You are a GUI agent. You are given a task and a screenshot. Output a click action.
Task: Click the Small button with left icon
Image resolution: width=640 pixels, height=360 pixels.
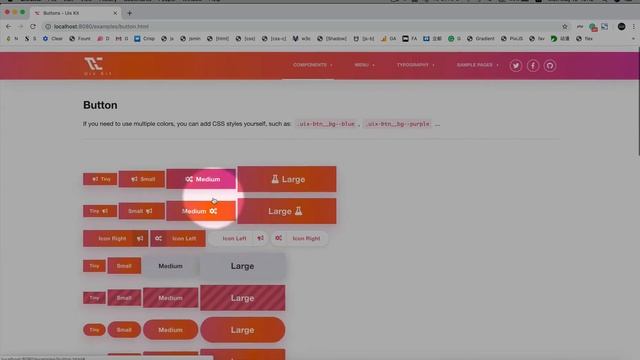click(142, 179)
